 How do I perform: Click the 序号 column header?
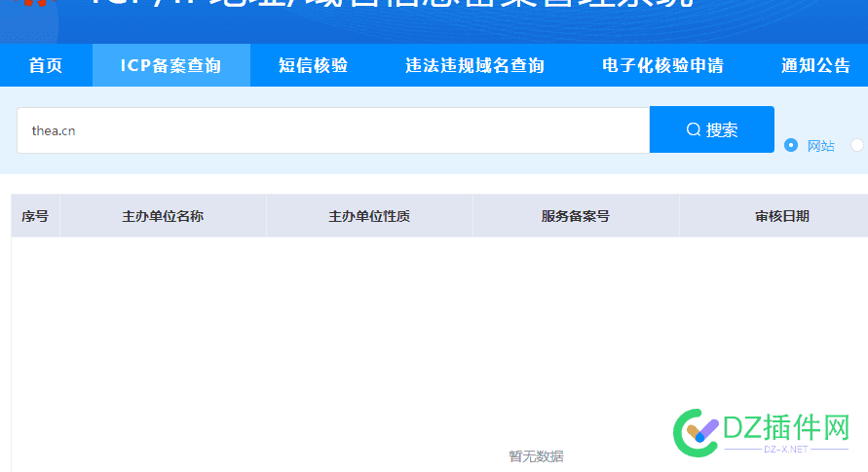[x=35, y=216]
